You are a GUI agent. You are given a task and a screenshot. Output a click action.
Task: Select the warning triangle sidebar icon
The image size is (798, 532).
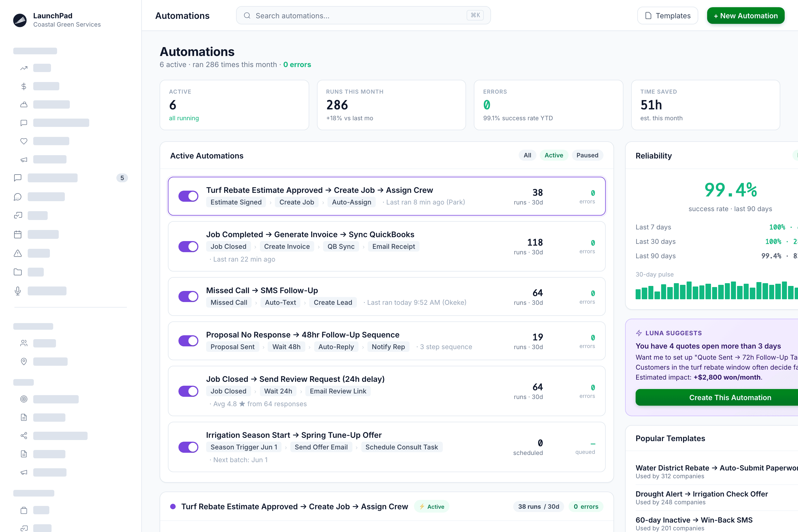[18, 254]
